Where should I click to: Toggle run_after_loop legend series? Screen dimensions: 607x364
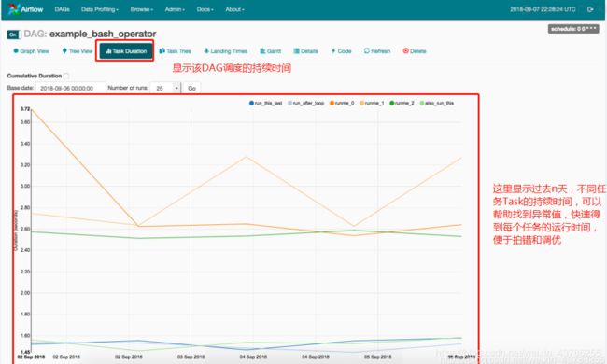click(305, 103)
